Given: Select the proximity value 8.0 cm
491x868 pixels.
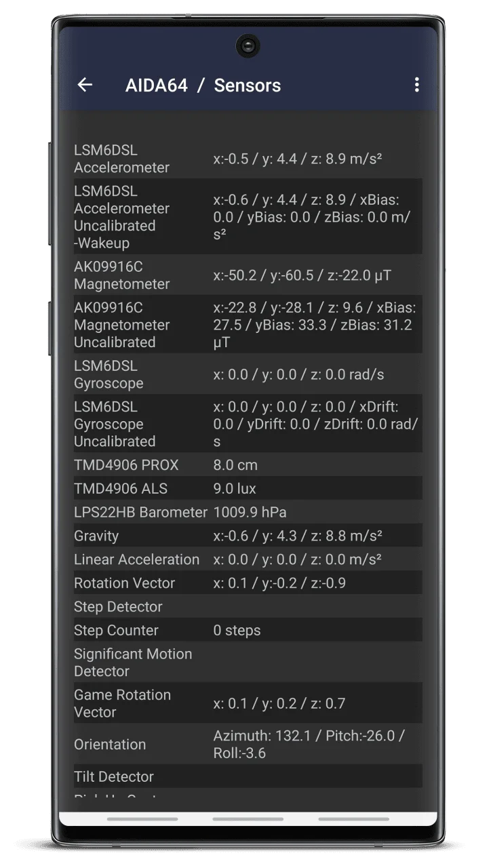Looking at the screenshot, I should [235, 465].
